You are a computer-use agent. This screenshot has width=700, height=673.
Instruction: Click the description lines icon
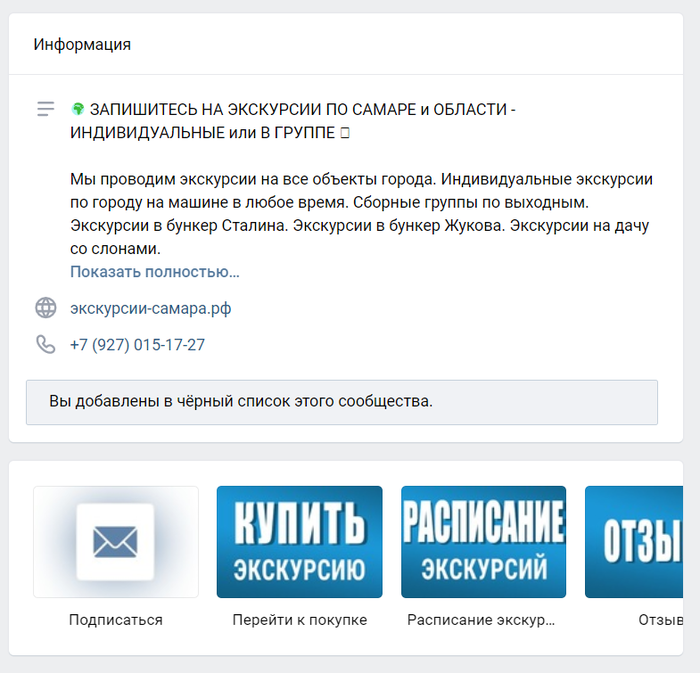46,109
